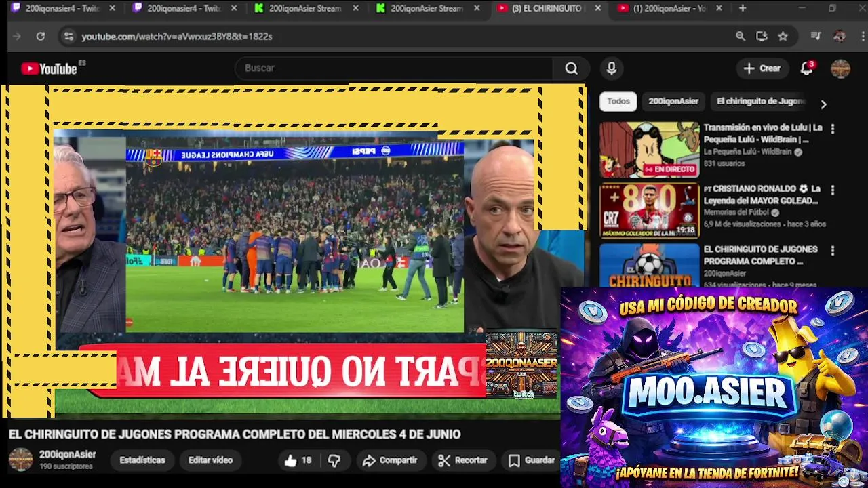Open Transmisión en vivo de Lulu title
868x488 pixels.
pyautogui.click(x=763, y=134)
